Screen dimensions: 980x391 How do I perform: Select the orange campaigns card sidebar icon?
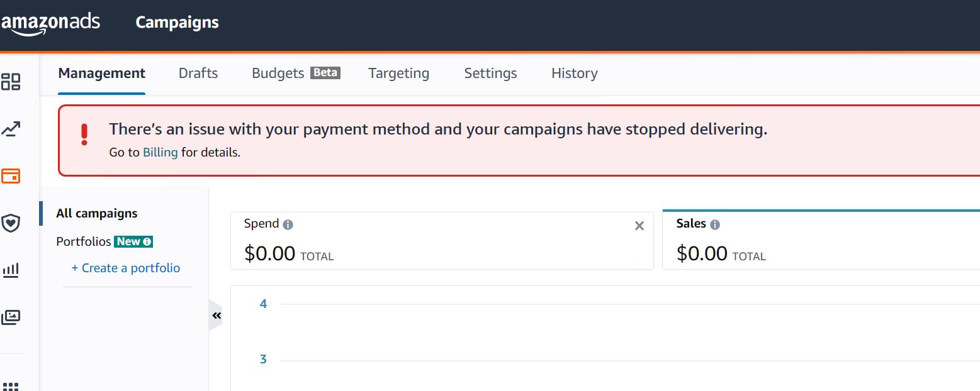11,176
